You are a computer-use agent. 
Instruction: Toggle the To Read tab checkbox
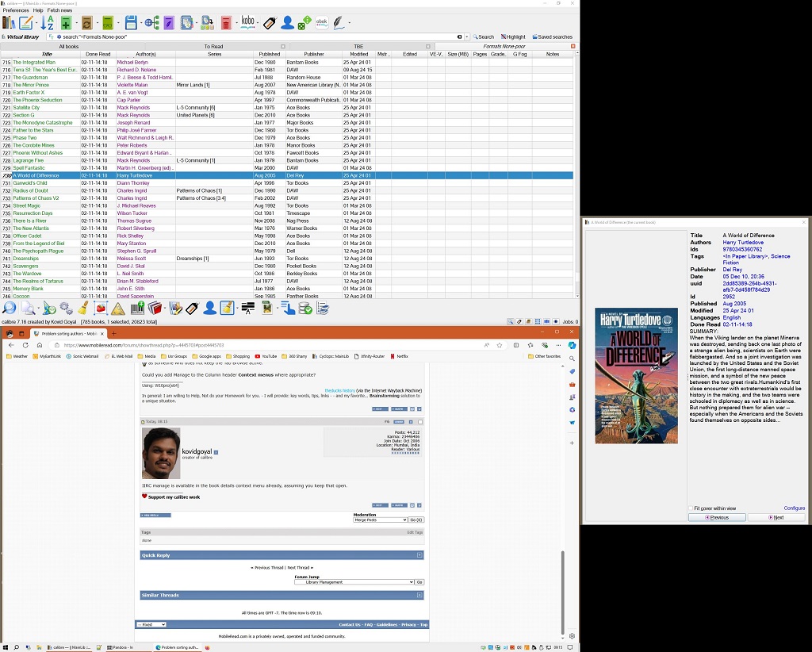[x=283, y=47]
